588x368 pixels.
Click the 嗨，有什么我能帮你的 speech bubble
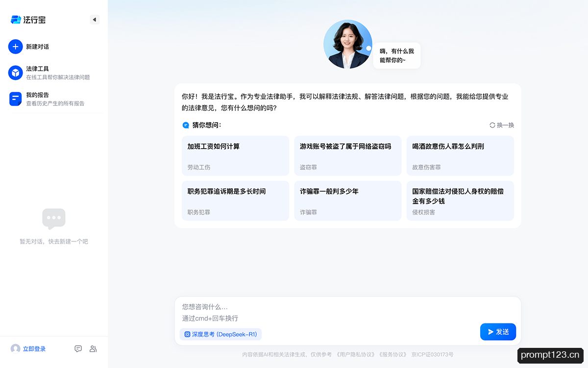click(x=397, y=55)
